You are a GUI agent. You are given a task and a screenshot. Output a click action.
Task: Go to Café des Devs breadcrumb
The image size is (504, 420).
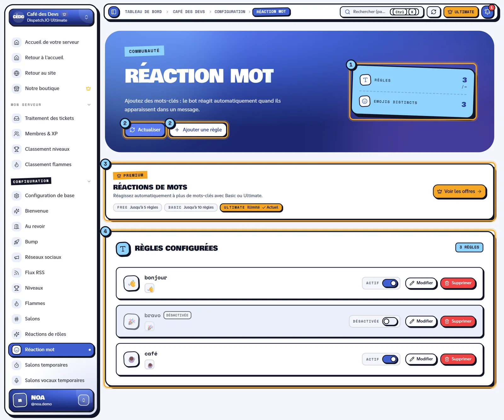[189, 12]
